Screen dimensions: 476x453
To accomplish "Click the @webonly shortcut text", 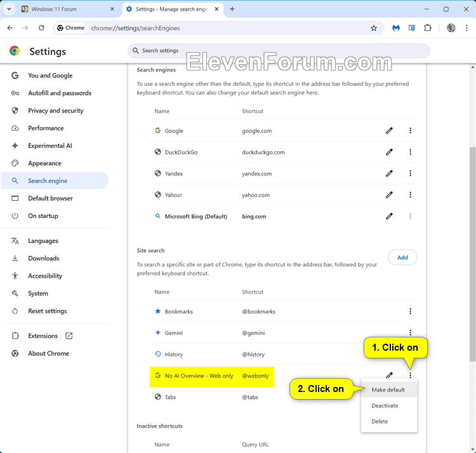I will pos(255,376).
